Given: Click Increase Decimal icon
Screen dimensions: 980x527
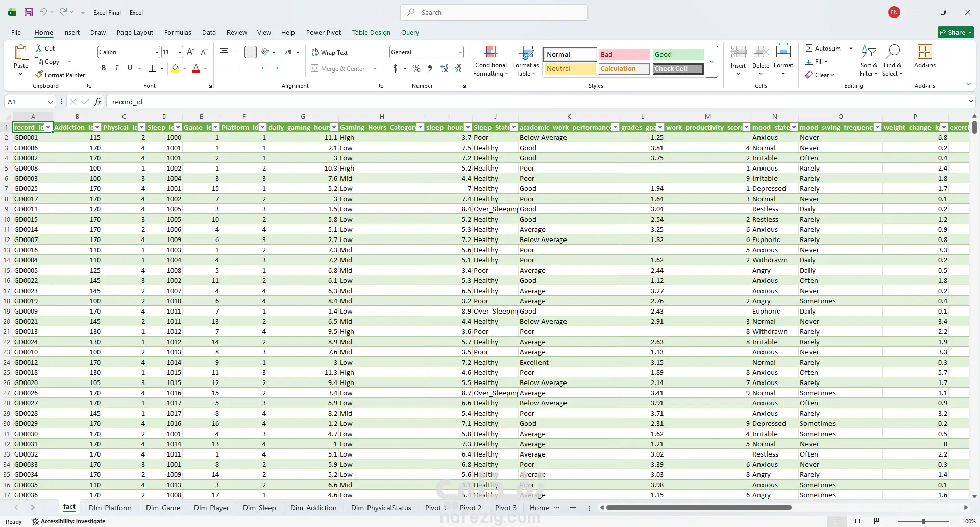Looking at the screenshot, I should 445,68.
